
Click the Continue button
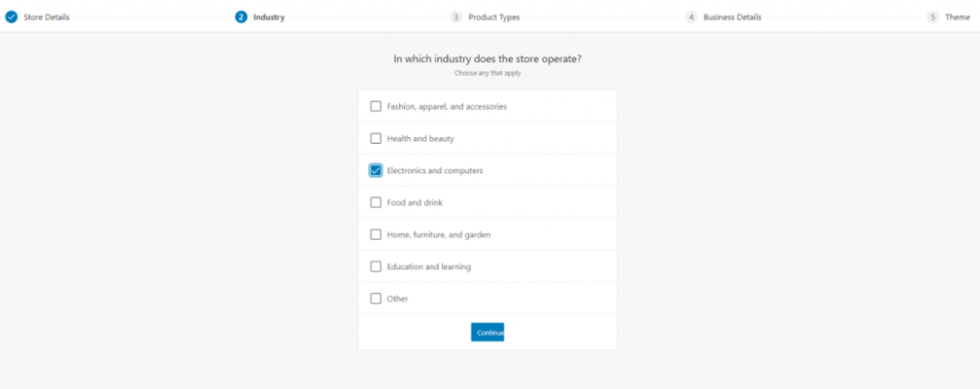(487, 332)
